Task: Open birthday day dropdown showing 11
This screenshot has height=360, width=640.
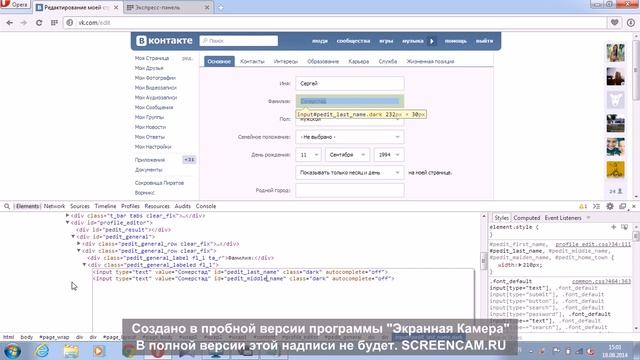Action: point(309,155)
